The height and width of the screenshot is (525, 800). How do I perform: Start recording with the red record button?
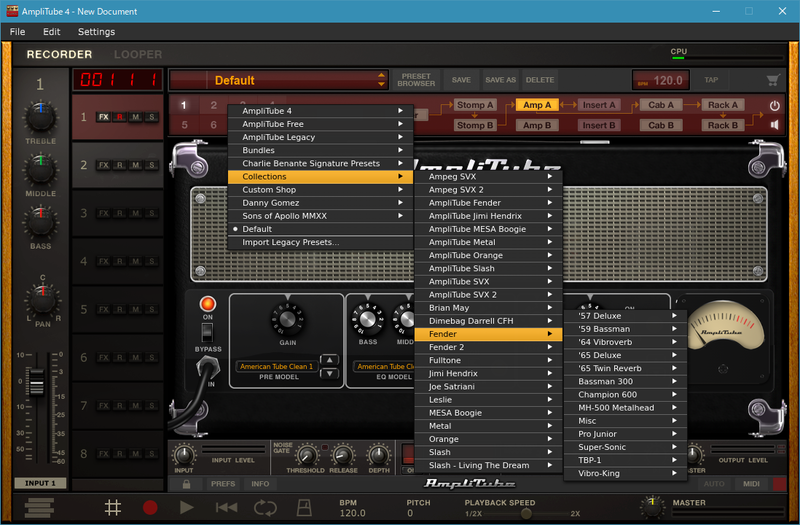coord(150,507)
